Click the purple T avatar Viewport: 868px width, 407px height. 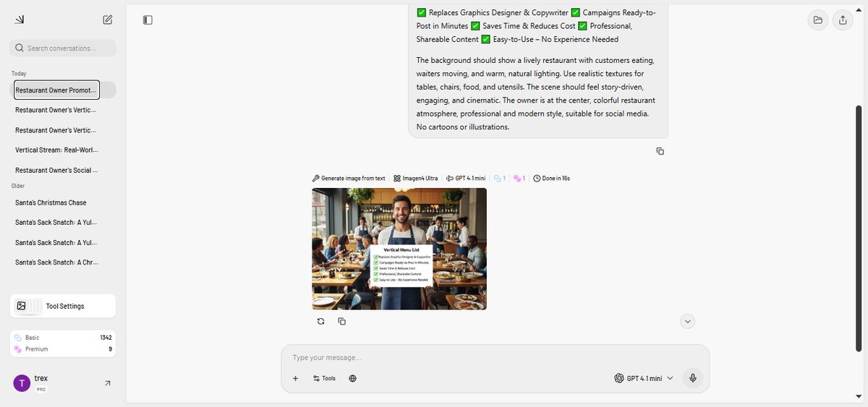(x=22, y=383)
